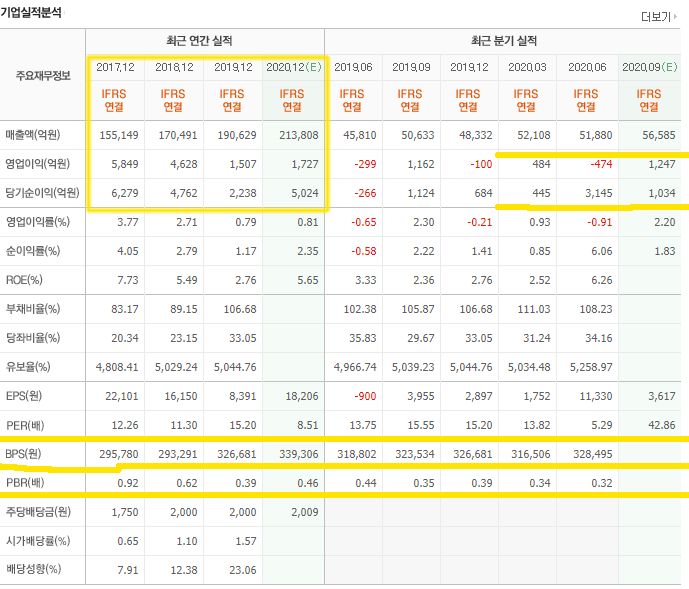
Task: Click the BPS value 295,780
Action: click(119, 454)
